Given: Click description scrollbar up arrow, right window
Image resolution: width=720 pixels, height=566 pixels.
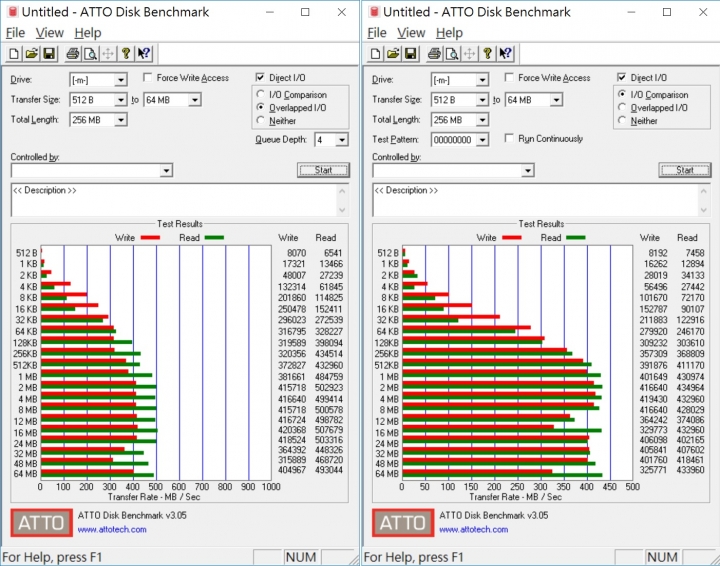Looking at the screenshot, I should click(703, 191).
